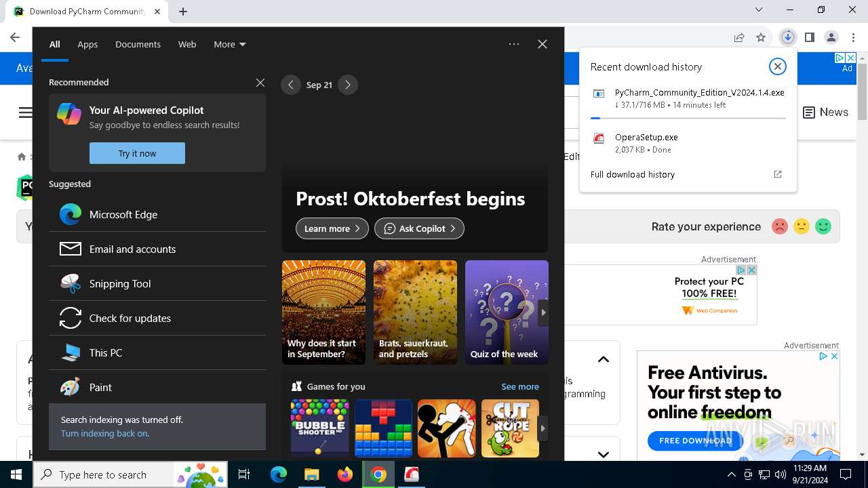Click the Copilot logo icon
Image resolution: width=868 pixels, height=488 pixels.
coord(69,114)
